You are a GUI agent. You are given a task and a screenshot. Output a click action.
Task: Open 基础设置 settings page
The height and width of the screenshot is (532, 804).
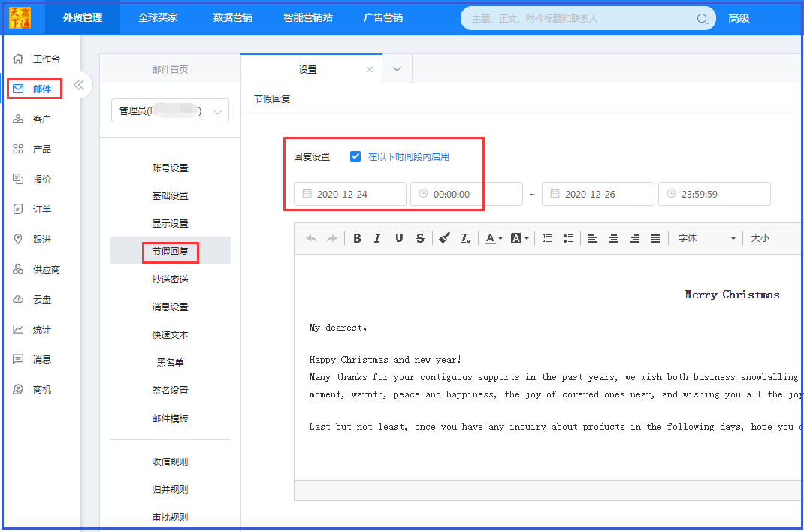point(170,195)
